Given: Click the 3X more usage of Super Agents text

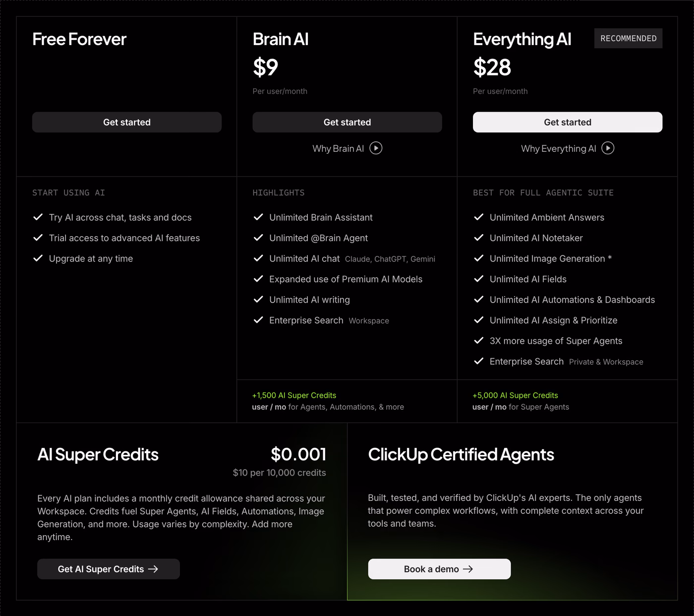Looking at the screenshot, I should pos(556,341).
